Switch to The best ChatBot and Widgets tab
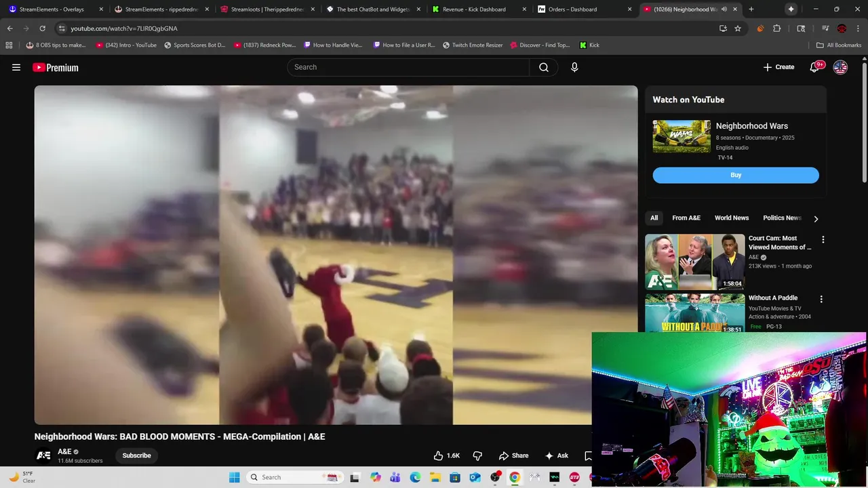 coord(373,9)
